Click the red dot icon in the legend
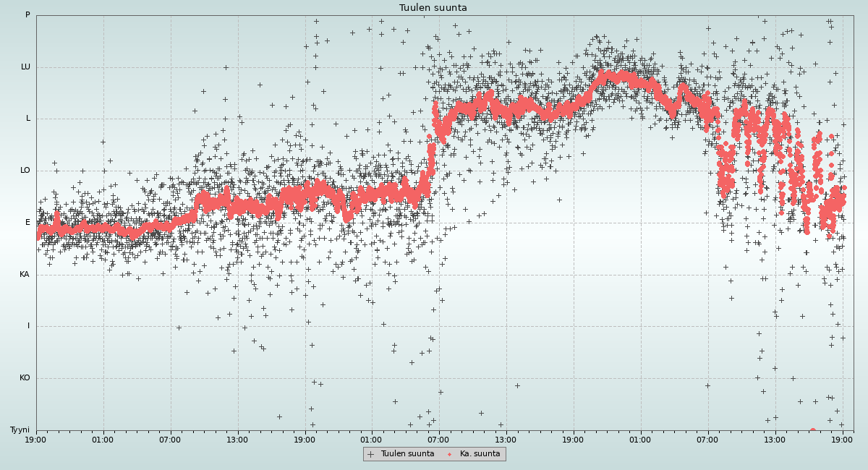Image resolution: width=868 pixels, height=470 pixels. pos(449,454)
